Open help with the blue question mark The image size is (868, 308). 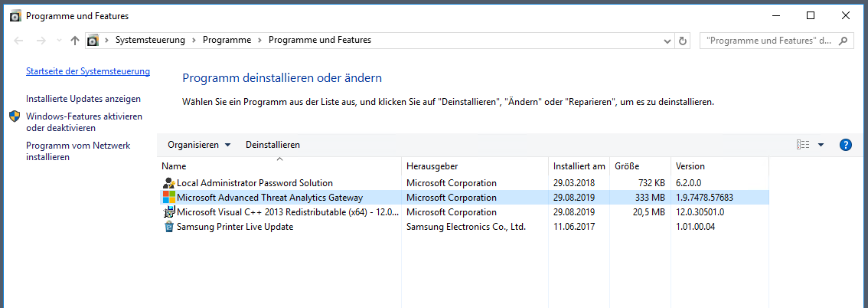(845, 145)
